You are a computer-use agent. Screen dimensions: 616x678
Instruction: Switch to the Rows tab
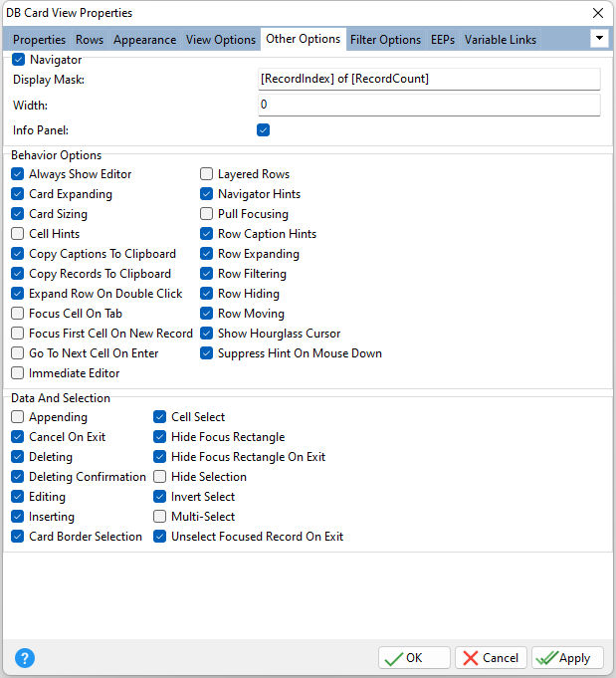90,40
